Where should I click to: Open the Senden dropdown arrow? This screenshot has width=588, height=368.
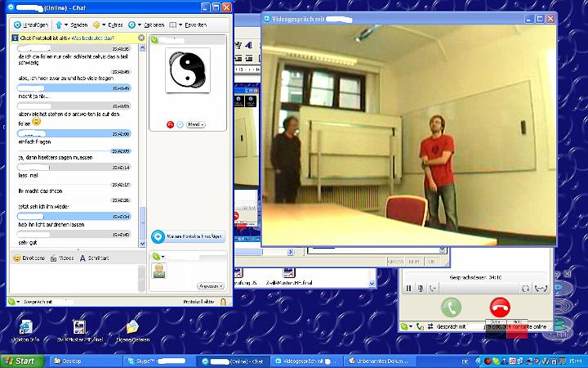pos(66,25)
